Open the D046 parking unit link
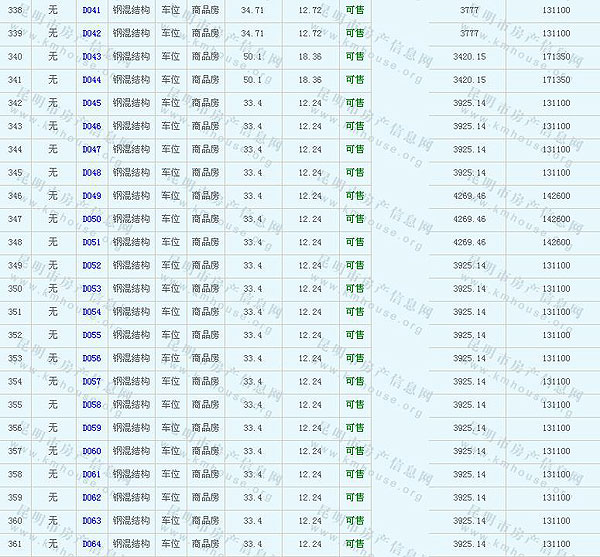 point(91,126)
